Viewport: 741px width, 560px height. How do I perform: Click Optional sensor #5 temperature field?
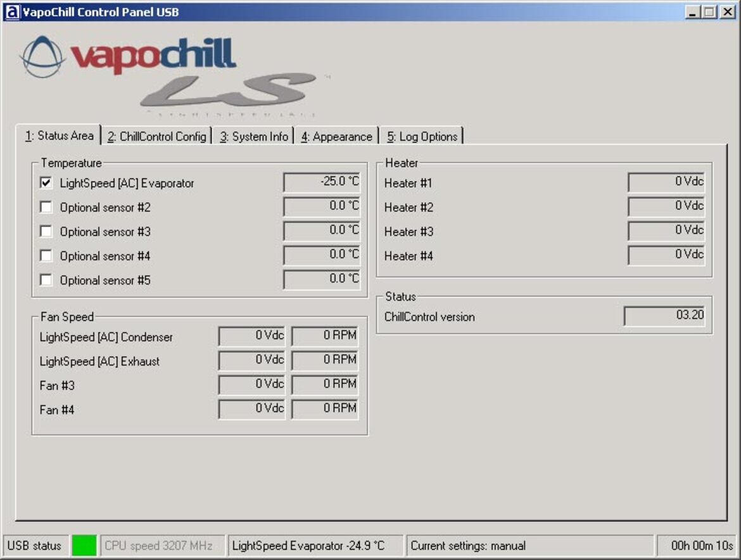click(322, 280)
